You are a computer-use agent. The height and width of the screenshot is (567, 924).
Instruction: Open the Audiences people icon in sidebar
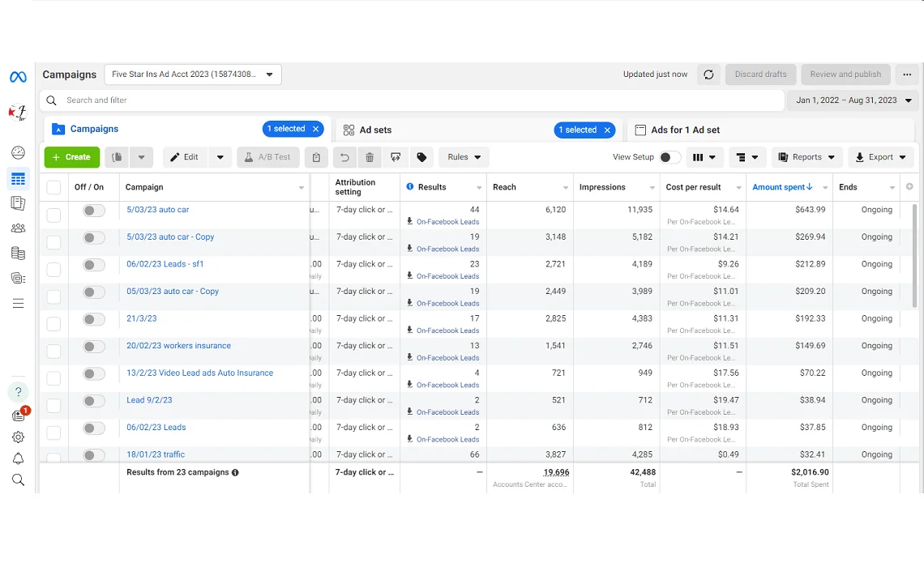18,228
